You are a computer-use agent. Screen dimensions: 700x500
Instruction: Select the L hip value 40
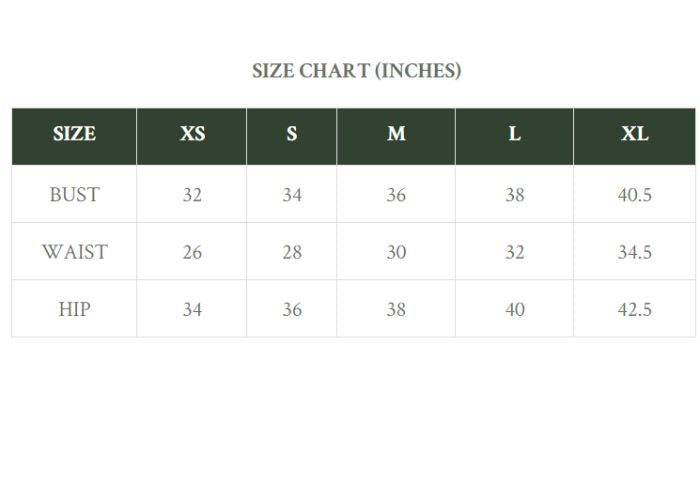(x=514, y=309)
